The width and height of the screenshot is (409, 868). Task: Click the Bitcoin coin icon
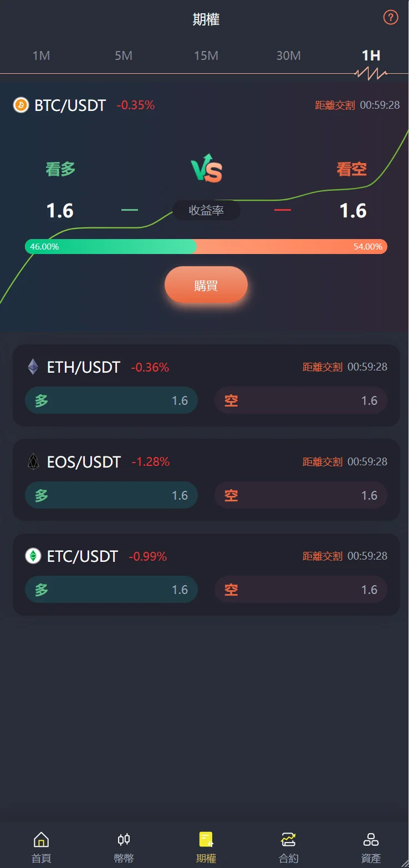(x=21, y=105)
